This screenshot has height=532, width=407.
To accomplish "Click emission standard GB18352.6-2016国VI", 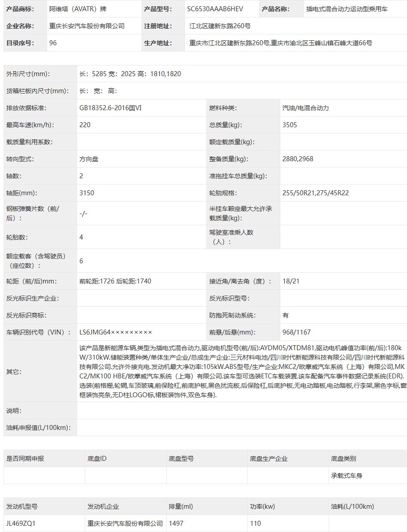I will [x=111, y=108].
